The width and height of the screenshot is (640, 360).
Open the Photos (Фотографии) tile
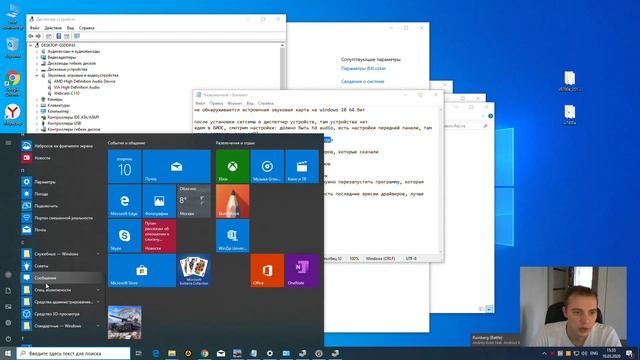(159, 201)
